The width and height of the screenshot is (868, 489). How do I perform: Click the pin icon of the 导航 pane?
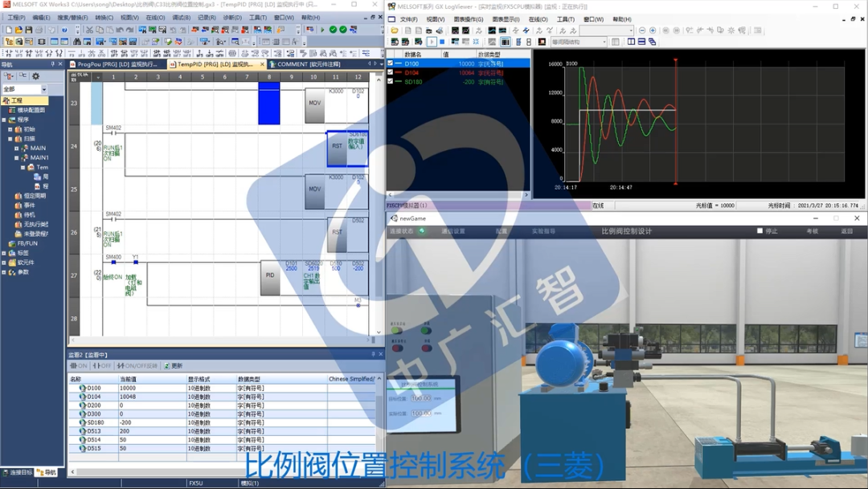53,64
